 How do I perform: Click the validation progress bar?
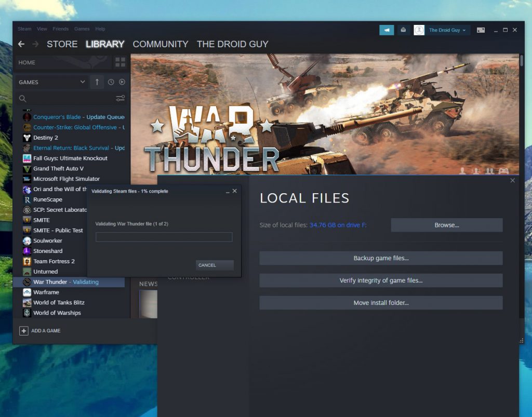click(164, 237)
